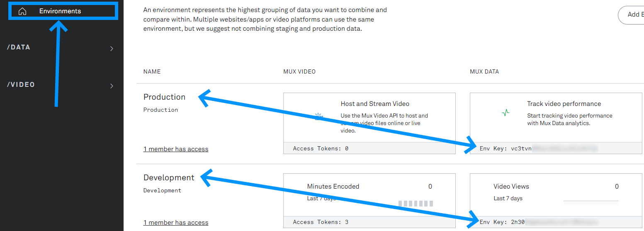This screenshot has height=231, width=644.
Task: Click Production's Access Tokens: 0 footer
Action: [x=369, y=148]
